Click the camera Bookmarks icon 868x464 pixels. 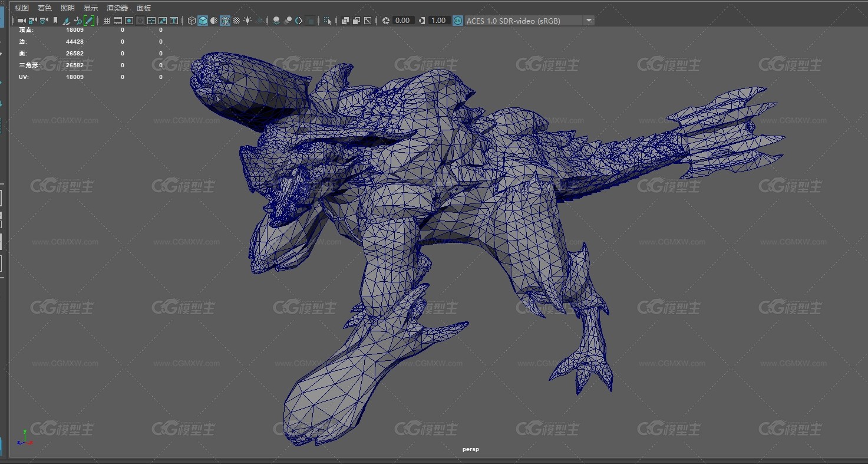coord(55,21)
